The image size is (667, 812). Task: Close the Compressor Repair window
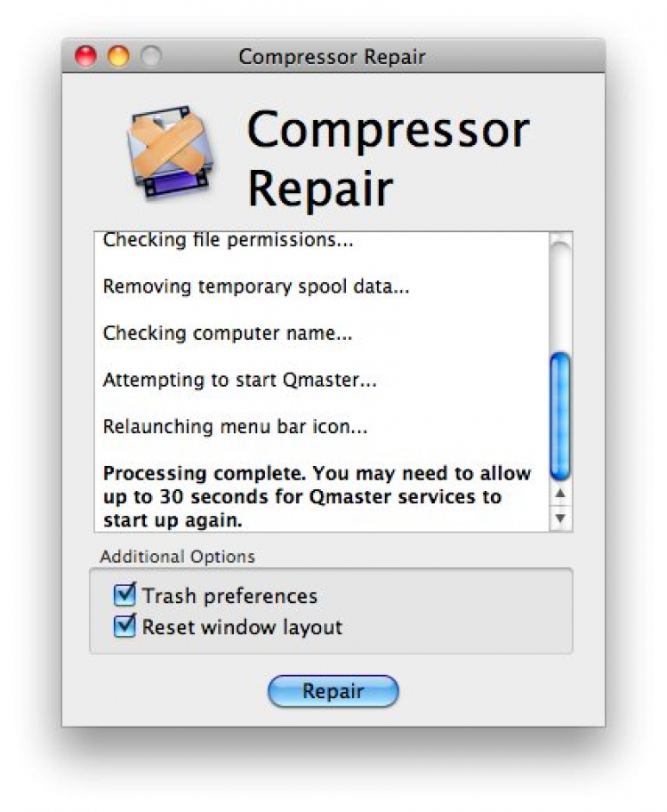point(86,57)
